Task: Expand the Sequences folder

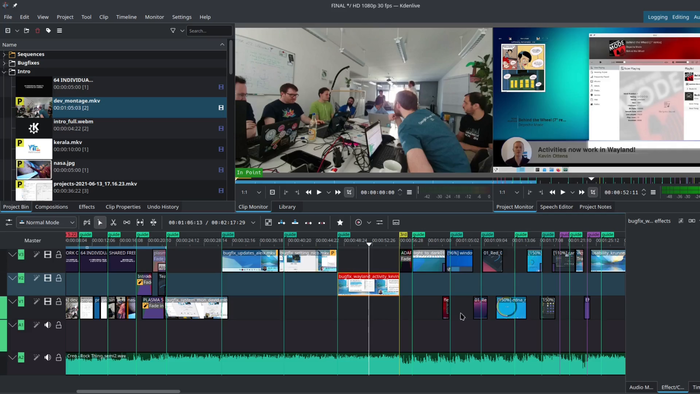Action: tap(4, 54)
